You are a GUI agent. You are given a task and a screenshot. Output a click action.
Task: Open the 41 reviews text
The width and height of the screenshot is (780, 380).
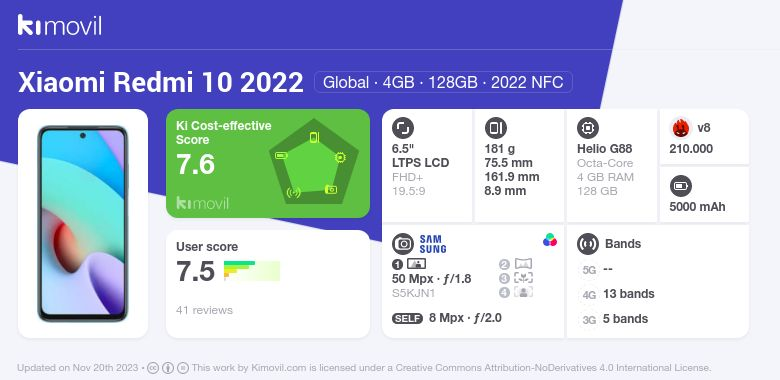pos(204,310)
